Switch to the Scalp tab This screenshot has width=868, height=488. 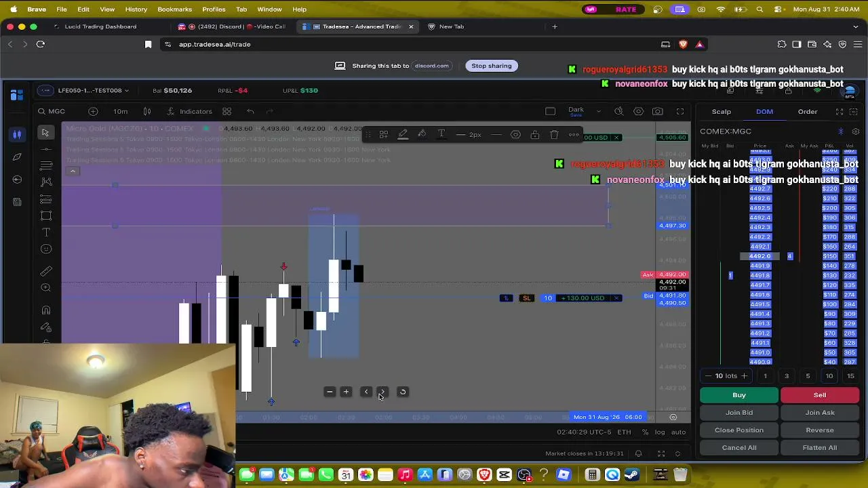[722, 112]
